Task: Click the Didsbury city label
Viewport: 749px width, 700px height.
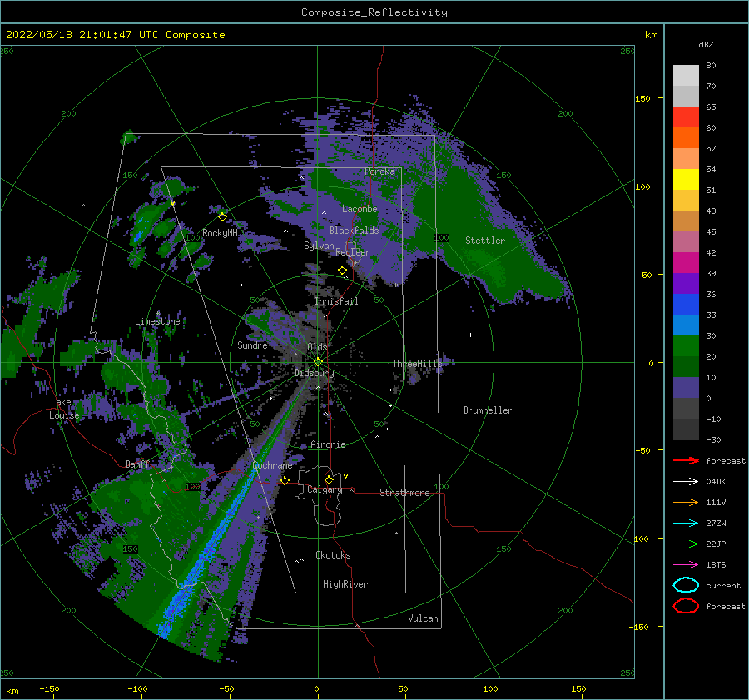Action: (x=315, y=373)
